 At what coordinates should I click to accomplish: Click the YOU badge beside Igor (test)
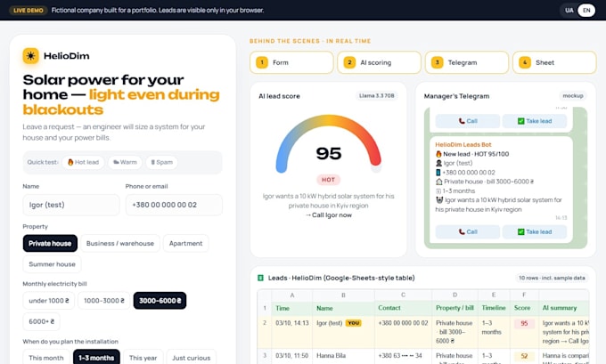pos(353,323)
